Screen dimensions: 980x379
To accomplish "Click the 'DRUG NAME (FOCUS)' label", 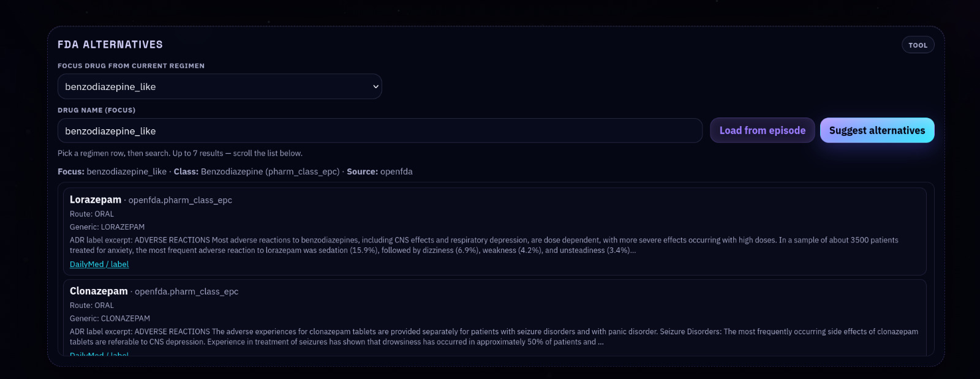I will point(97,110).
